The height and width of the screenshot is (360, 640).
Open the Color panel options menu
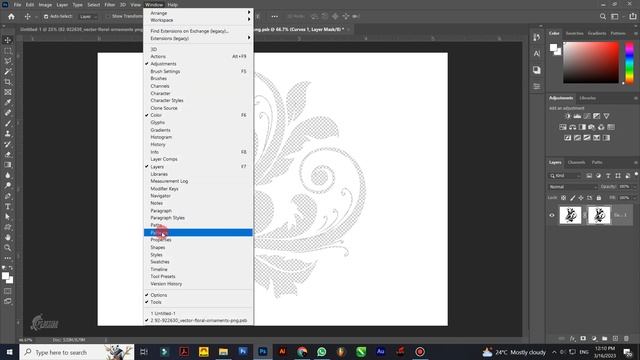click(x=636, y=33)
